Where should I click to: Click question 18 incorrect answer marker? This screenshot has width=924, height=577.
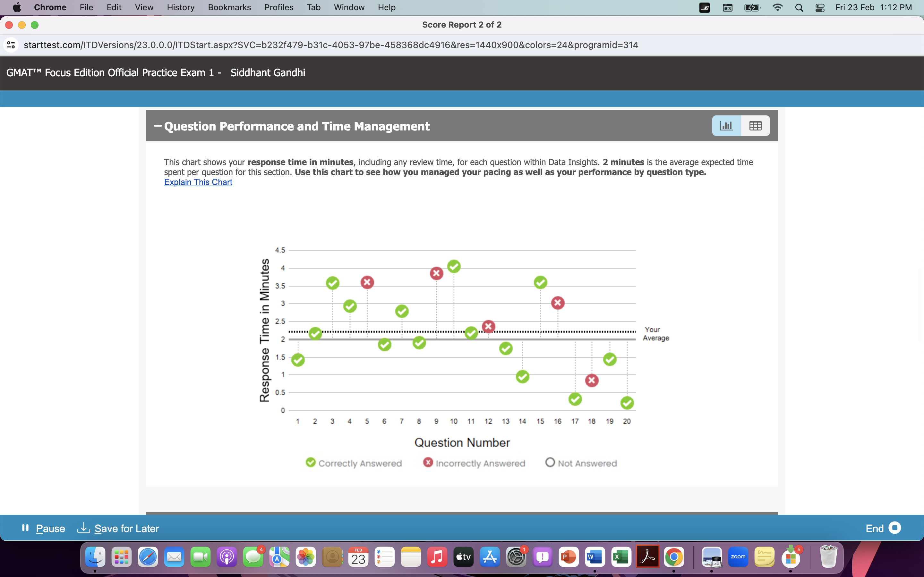592,380
